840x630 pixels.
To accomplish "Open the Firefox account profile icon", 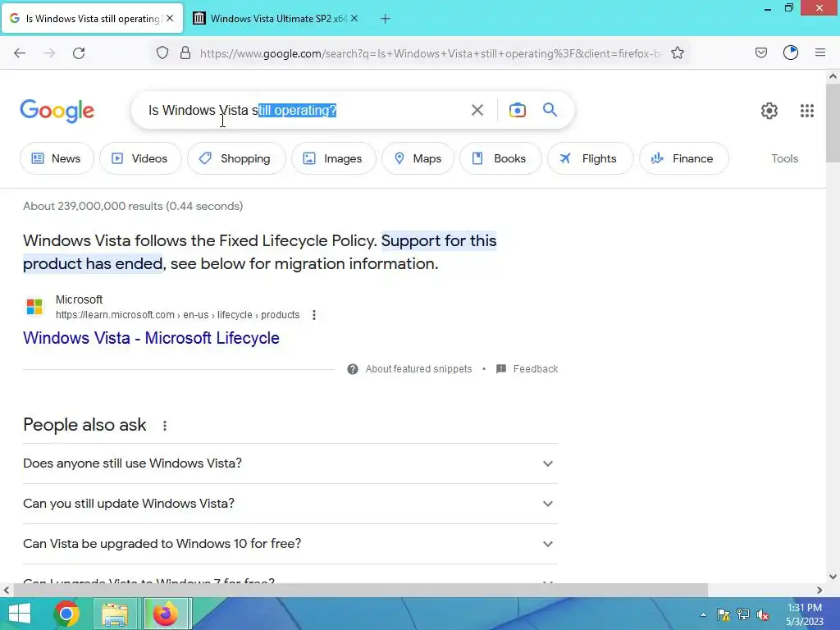I will point(791,53).
